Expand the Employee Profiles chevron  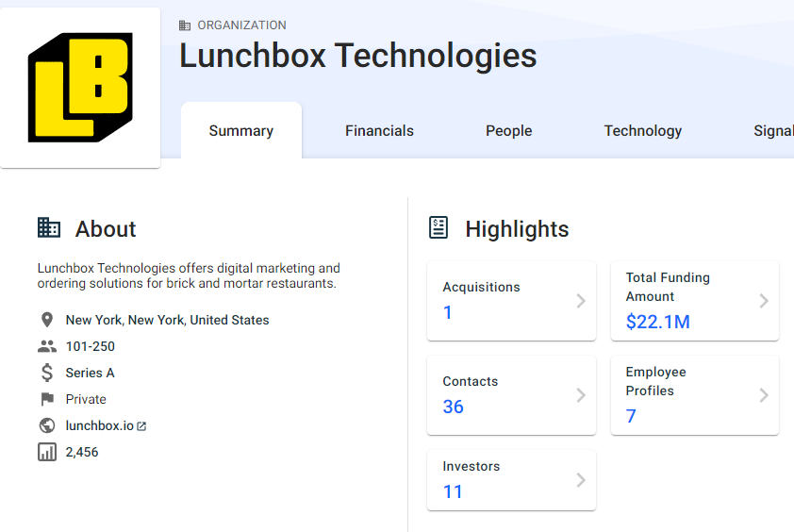tap(764, 395)
